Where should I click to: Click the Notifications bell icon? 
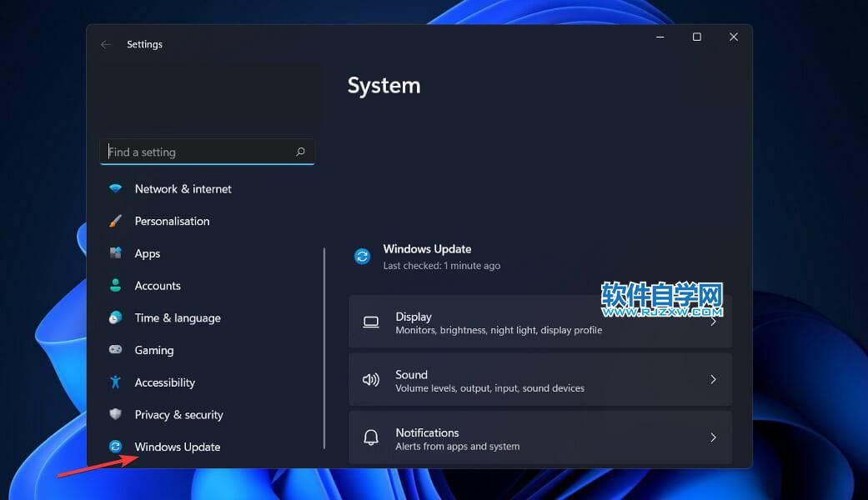point(371,437)
